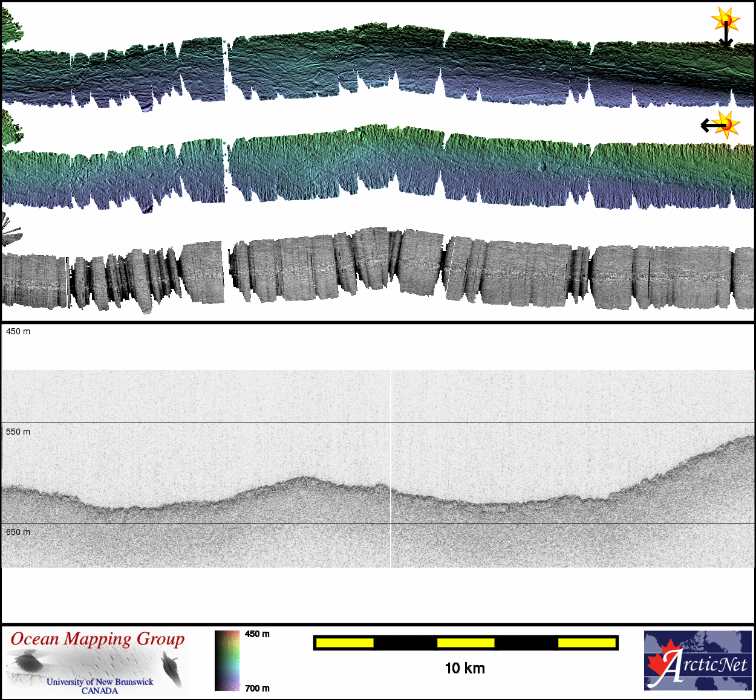Click the 550 m depth label
The image size is (756, 700).
(18, 432)
